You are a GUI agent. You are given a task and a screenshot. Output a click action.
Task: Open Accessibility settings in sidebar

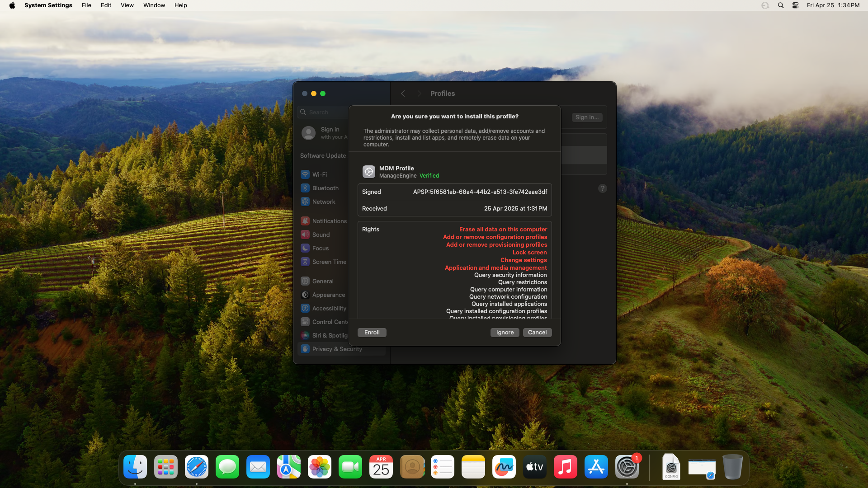click(x=329, y=308)
